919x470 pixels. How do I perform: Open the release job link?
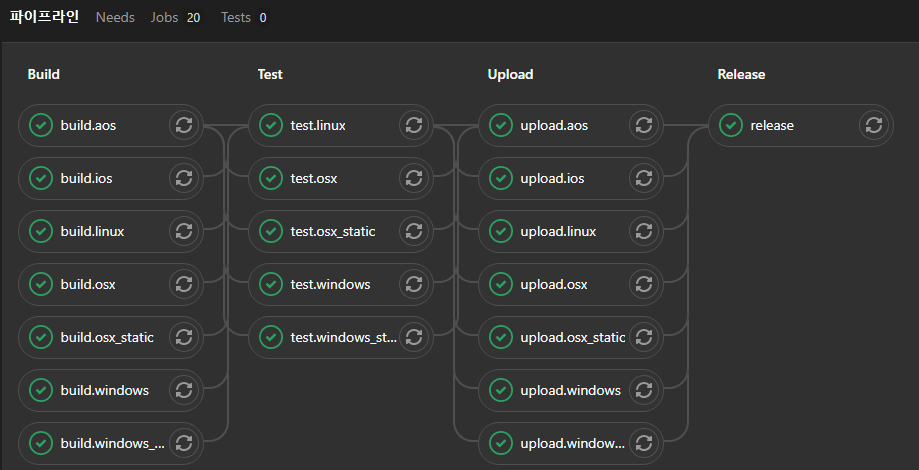[772, 125]
